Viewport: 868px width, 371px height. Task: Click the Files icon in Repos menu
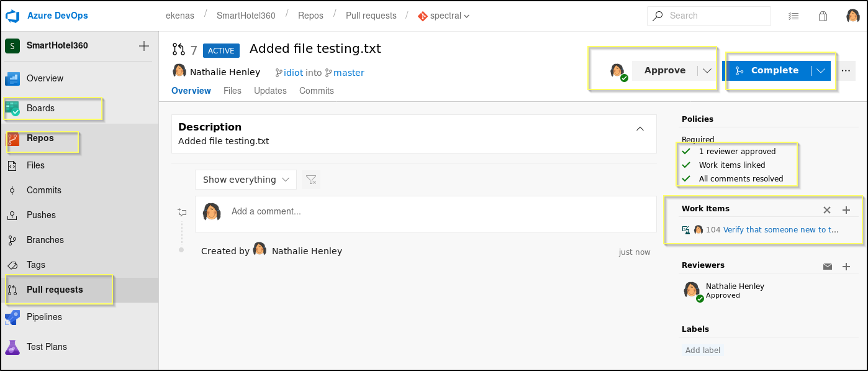pyautogui.click(x=12, y=165)
